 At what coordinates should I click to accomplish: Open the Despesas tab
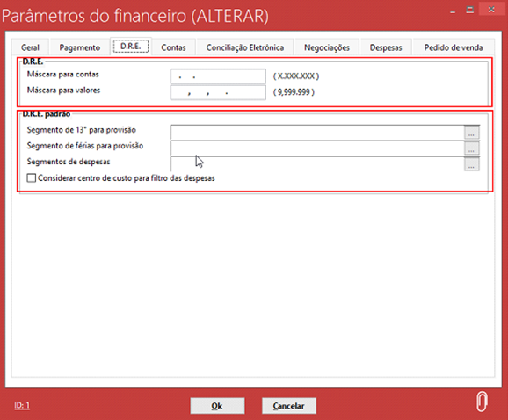click(386, 47)
